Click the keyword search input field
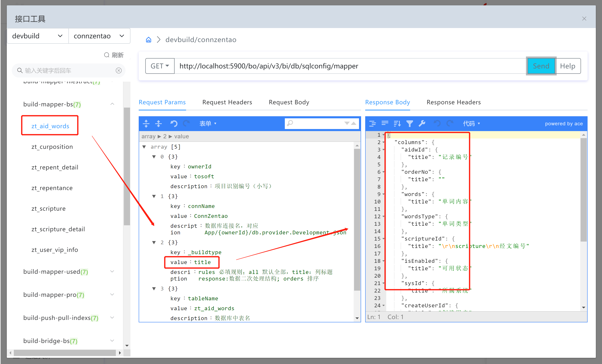Screen dimensions: 602x364 [x=69, y=71]
